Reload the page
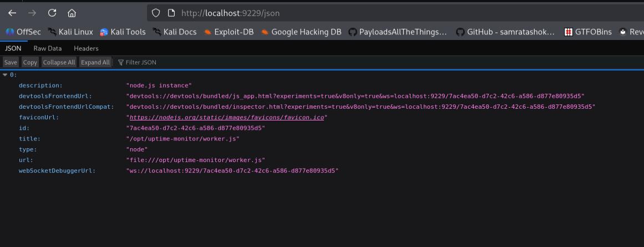The height and width of the screenshot is (247, 644). pos(52,13)
